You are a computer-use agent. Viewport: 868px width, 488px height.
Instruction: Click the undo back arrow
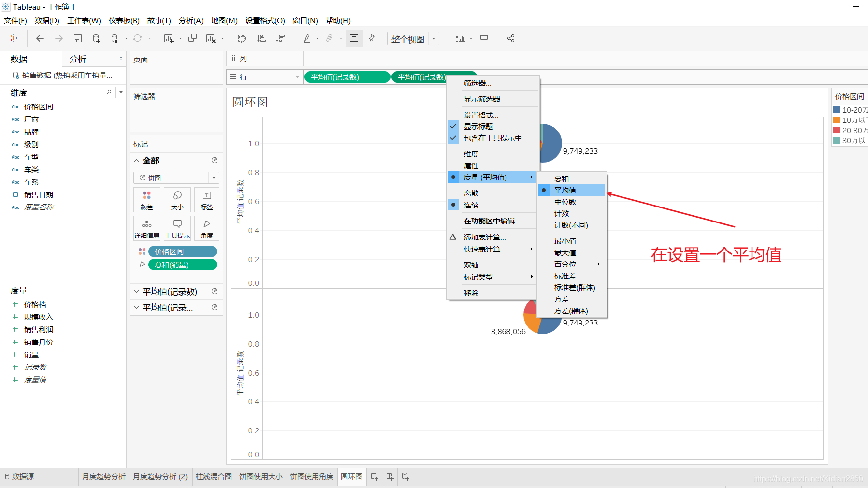[40, 38]
